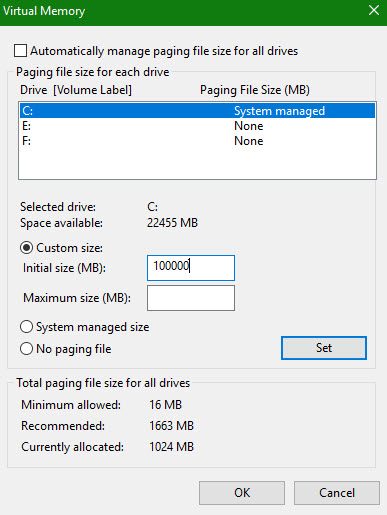This screenshot has width=387, height=515.
Task: Click the '16 MB' minimum allowed value
Action: click(165, 405)
